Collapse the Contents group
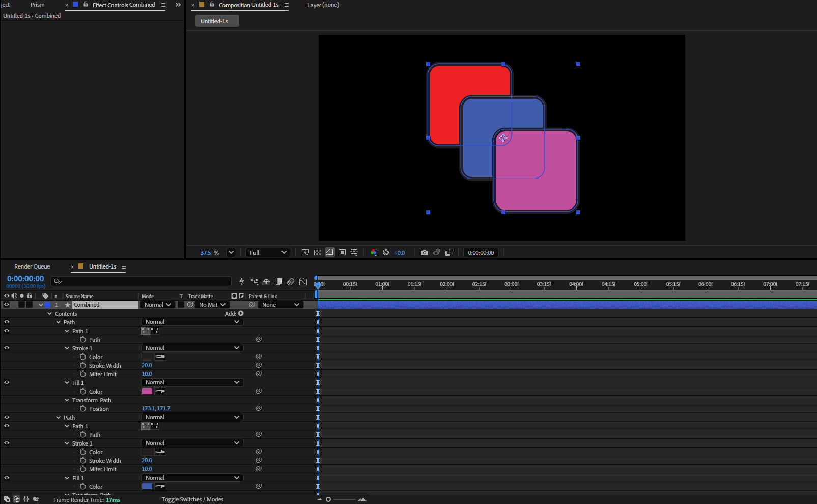 [49, 314]
